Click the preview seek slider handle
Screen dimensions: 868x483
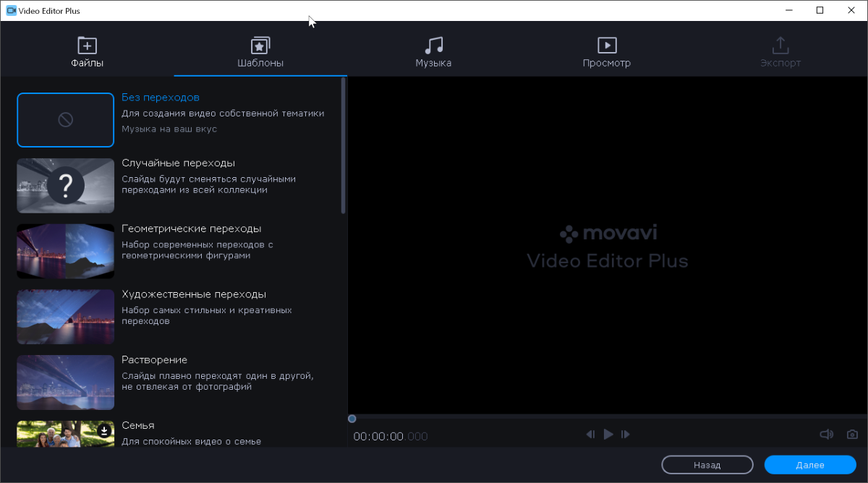(352, 419)
